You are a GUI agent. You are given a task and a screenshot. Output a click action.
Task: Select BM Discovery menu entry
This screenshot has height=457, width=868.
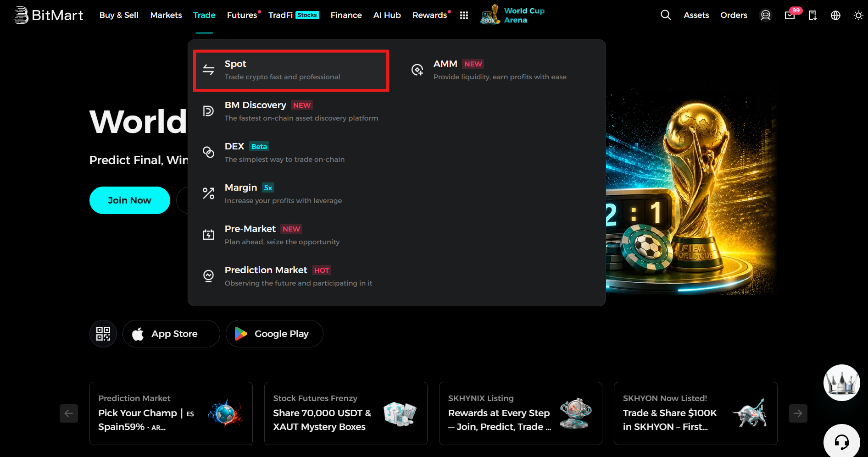[x=291, y=111]
